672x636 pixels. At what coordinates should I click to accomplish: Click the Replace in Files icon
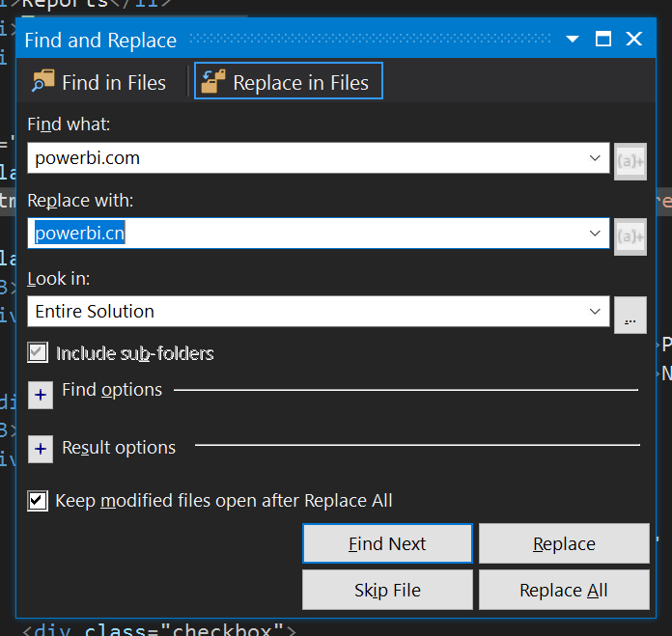213,82
